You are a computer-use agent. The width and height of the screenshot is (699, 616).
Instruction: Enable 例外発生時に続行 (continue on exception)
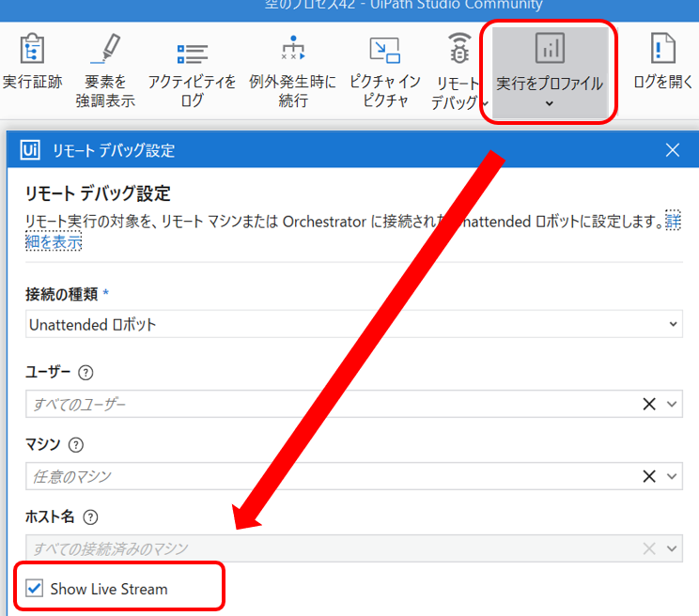[292, 69]
